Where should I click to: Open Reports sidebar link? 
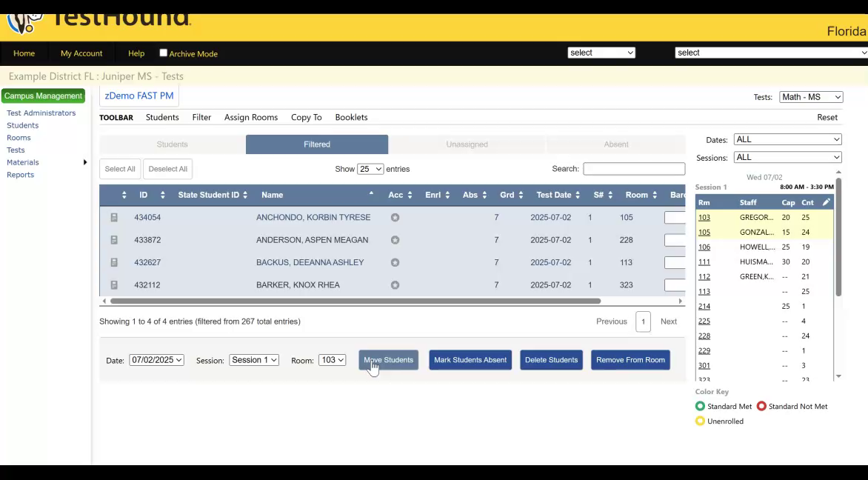[21, 175]
